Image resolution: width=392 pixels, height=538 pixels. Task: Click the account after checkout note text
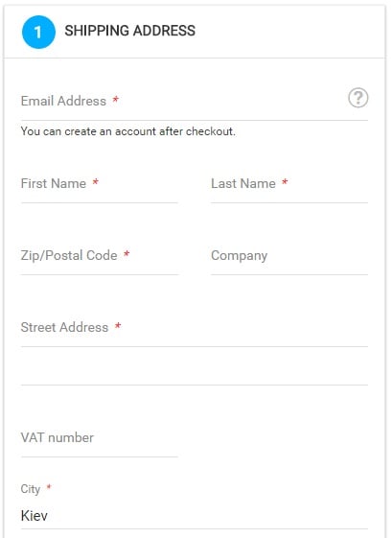[127, 131]
